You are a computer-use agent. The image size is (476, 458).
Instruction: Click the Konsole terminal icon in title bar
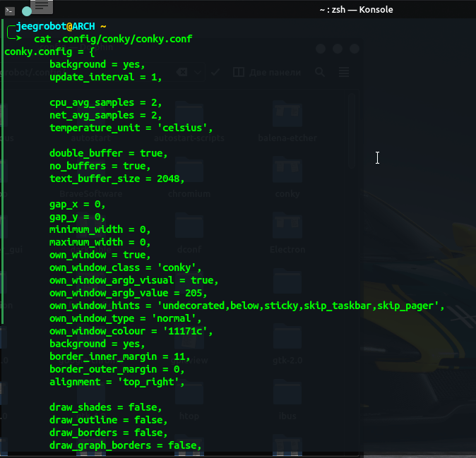click(9, 10)
